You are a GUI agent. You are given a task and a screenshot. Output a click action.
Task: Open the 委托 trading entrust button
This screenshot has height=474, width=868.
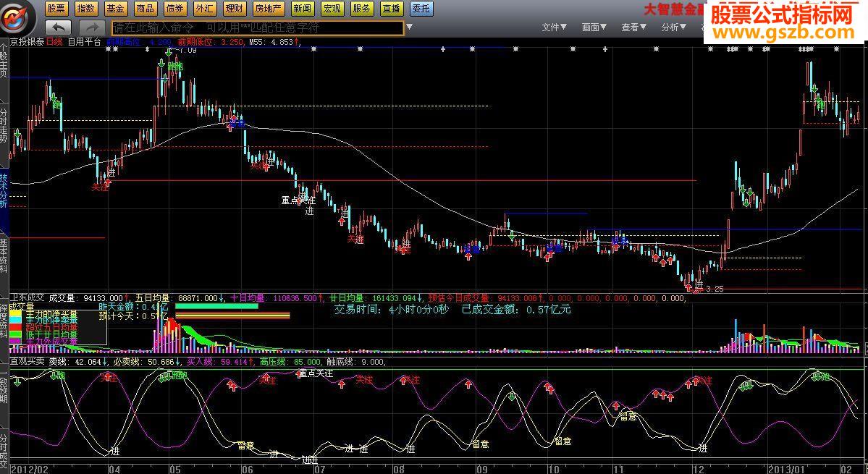(421, 9)
